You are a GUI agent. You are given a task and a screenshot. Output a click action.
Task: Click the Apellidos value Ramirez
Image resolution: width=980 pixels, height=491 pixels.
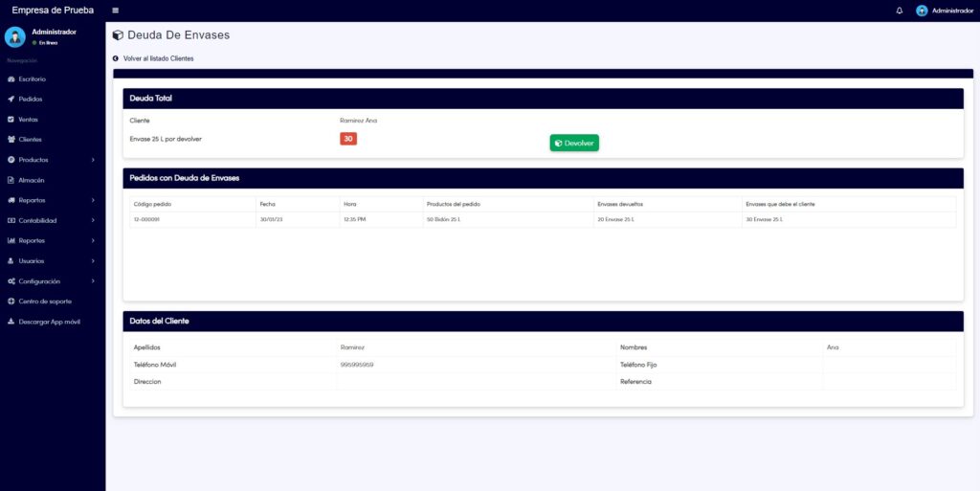[352, 347]
